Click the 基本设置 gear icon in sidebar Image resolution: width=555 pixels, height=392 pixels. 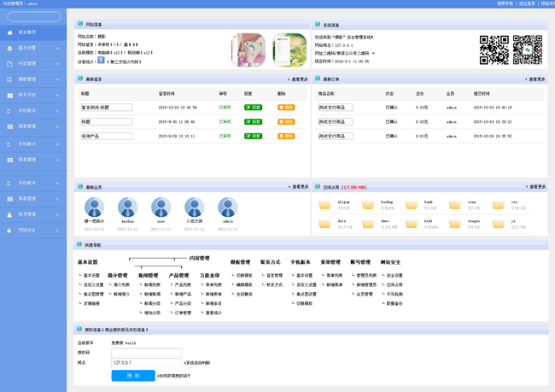(9, 49)
